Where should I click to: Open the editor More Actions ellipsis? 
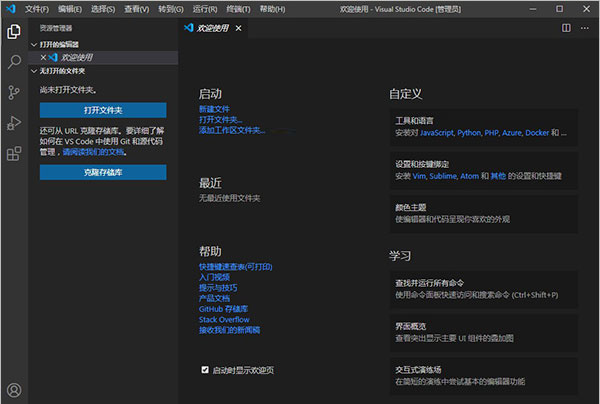pos(584,28)
